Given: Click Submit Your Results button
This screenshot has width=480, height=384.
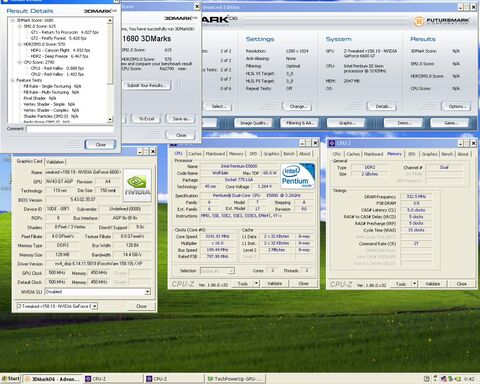Looking at the screenshot, I should [147, 85].
